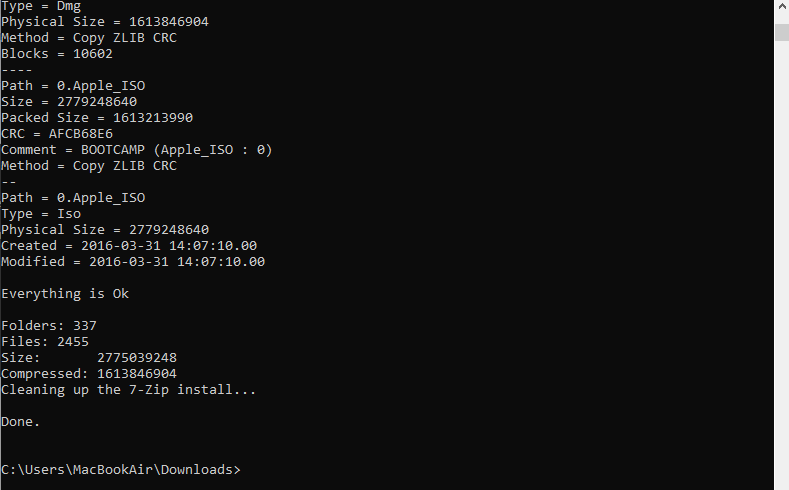The width and height of the screenshot is (789, 490).
Task: Click the BOOTCAMP comment line
Action: 137,150
